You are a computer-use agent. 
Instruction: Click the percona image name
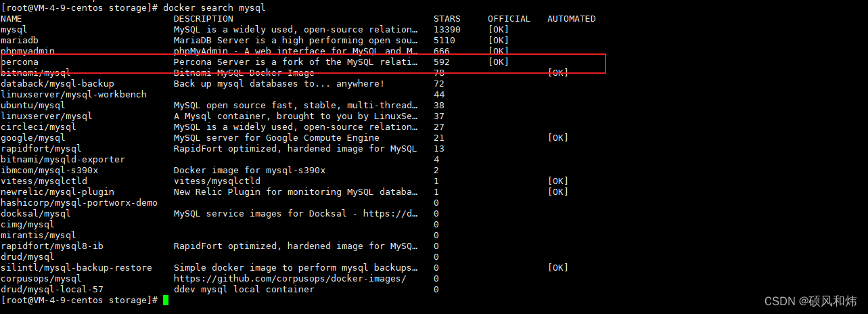tap(20, 62)
